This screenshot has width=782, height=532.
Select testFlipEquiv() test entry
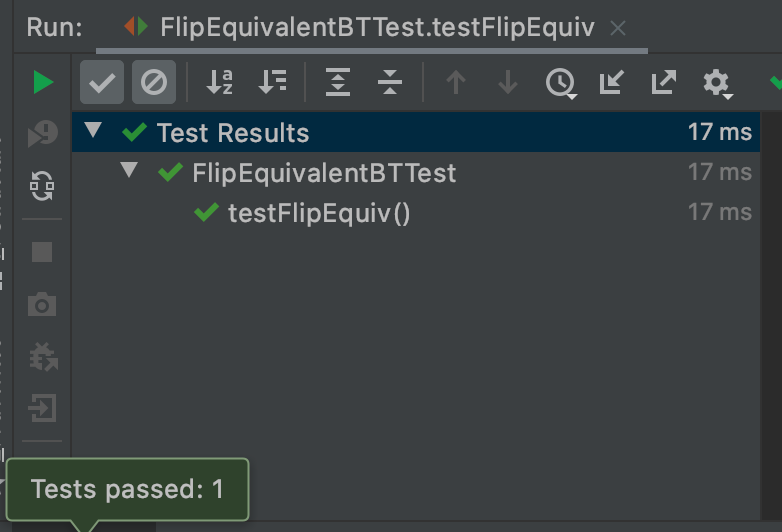click(x=318, y=213)
